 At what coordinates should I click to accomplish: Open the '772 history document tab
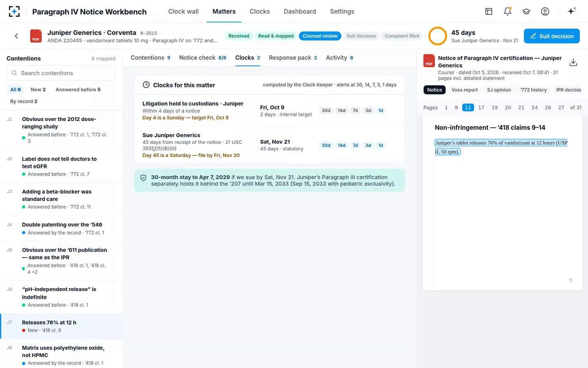pos(533,90)
